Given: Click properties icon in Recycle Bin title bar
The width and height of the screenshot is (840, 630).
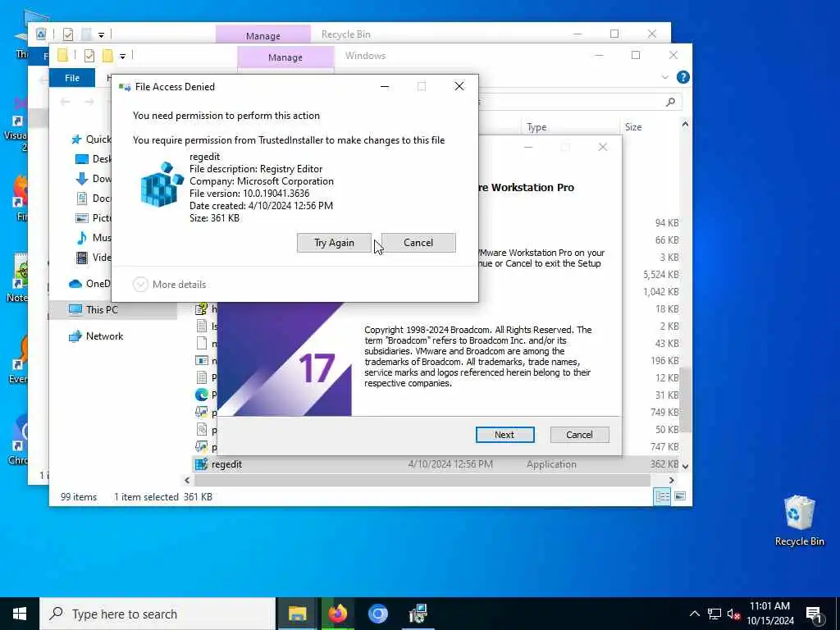Looking at the screenshot, I should [68, 34].
